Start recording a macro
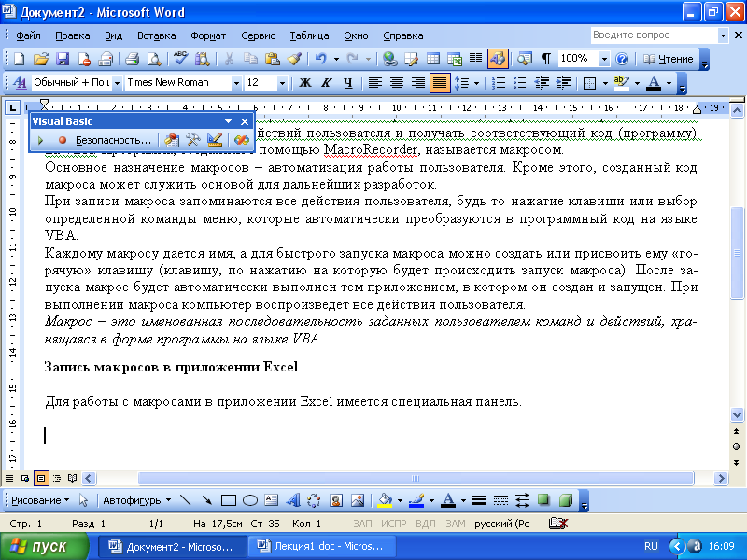747x560 pixels. click(x=62, y=140)
